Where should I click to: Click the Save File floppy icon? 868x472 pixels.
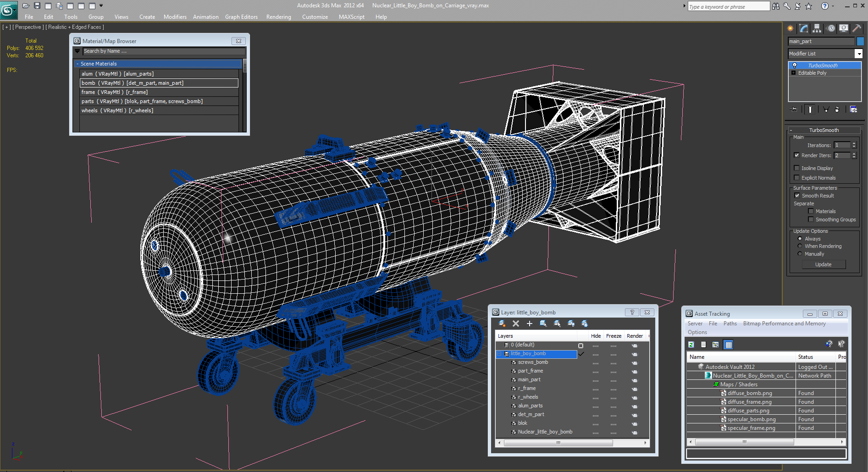(37, 6)
